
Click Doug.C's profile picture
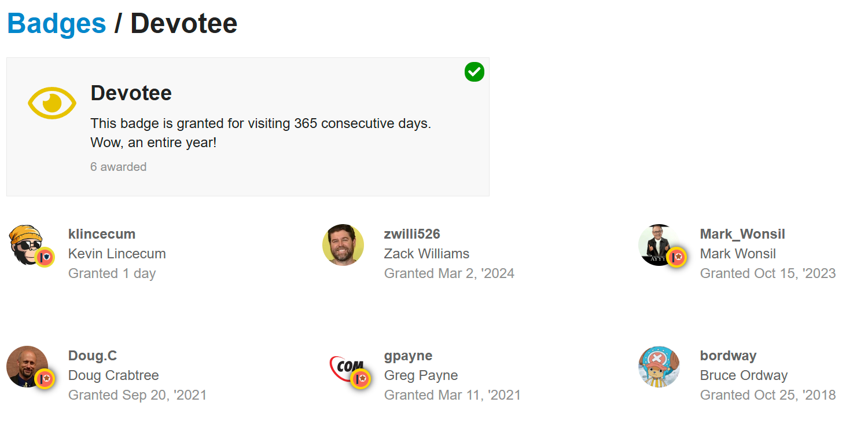click(27, 367)
